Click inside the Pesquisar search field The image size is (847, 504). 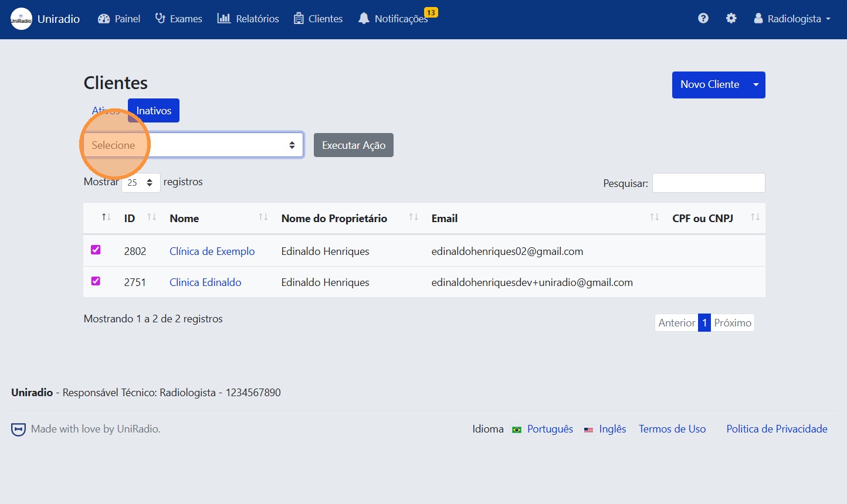coord(708,182)
